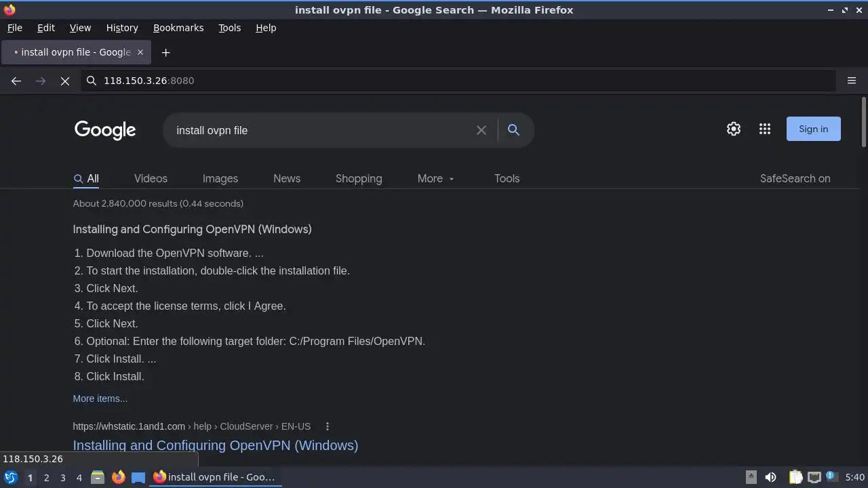Switch to News results
Viewport: 868px width, 488px height.
pos(287,178)
